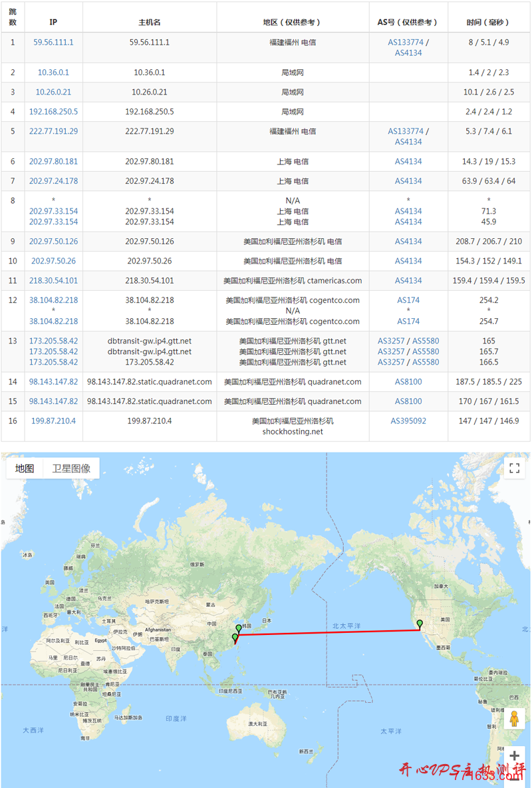Open IP link 202.97.50.126
The height and width of the screenshot is (788, 532).
(53, 241)
